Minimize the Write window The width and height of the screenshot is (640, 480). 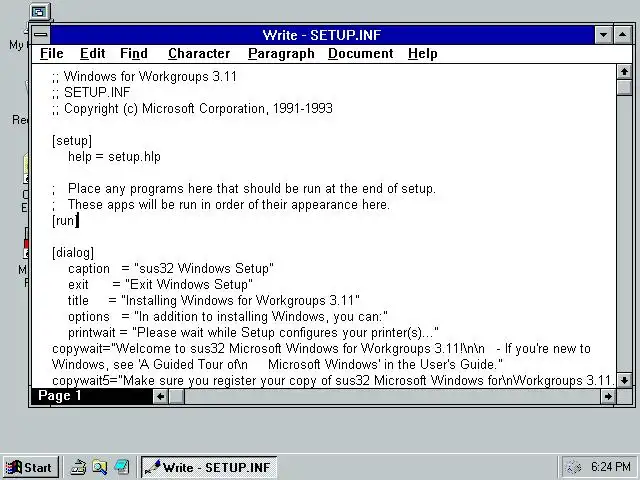click(603, 35)
